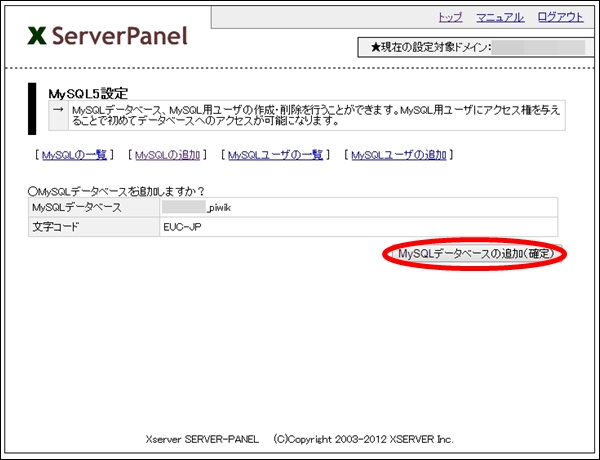Click the _piwik database name value
This screenshot has width=600, height=460.
[219, 208]
